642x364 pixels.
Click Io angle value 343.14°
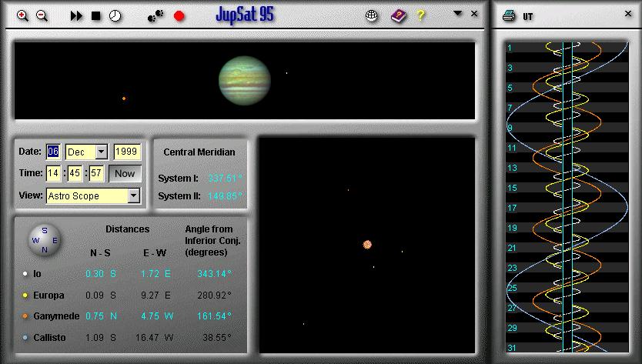[214, 273]
